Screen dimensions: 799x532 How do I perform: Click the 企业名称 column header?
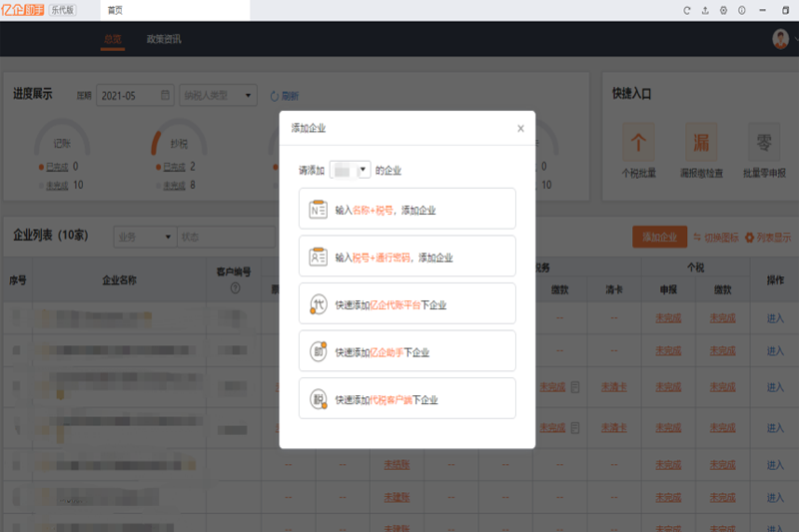pos(119,280)
